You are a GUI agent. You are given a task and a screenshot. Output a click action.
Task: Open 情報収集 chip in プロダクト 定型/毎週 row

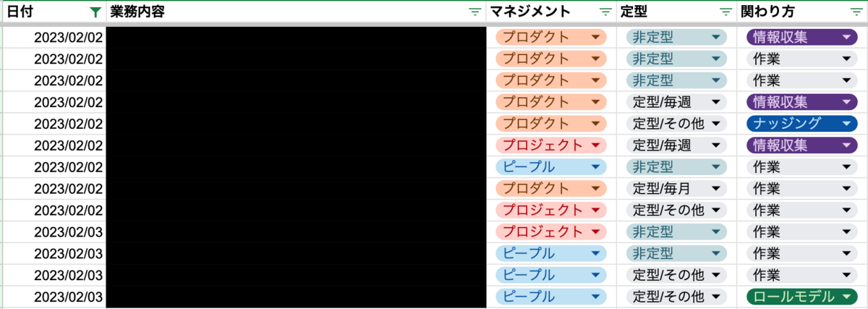[802, 102]
